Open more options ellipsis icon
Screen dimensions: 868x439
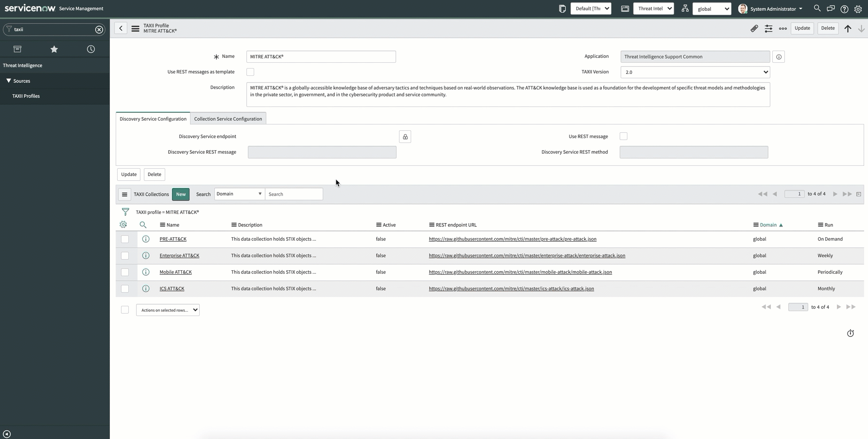coord(783,29)
